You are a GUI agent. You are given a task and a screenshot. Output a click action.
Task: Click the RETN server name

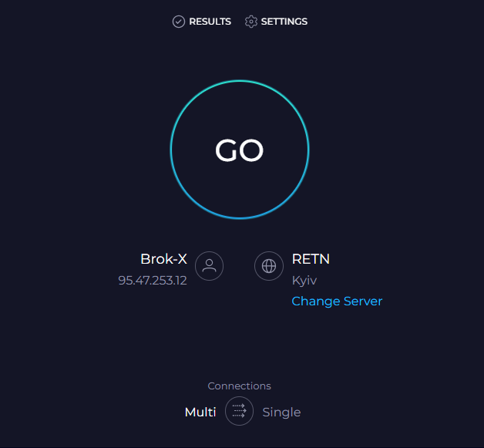311,259
